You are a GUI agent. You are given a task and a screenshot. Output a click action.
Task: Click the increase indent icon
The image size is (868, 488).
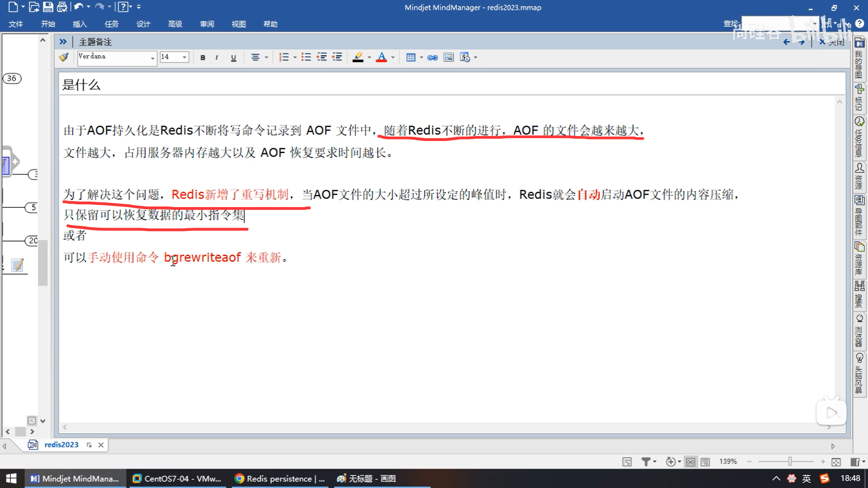(x=337, y=57)
